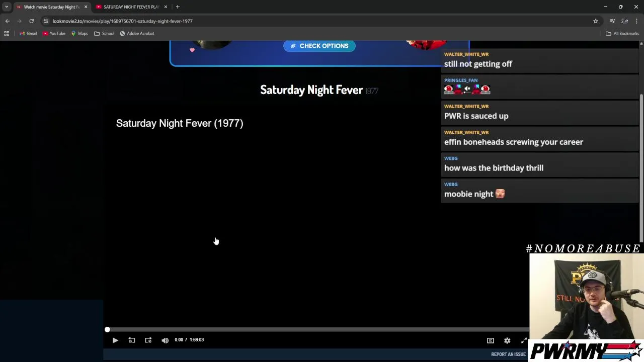Viewport: 644px width, 362px height.
Task: Click Saturday Night Fever (1977) player title
Action: tap(180, 123)
